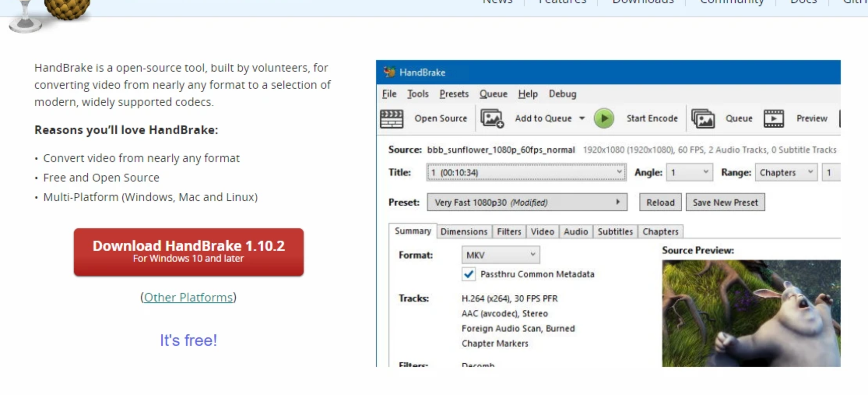The height and width of the screenshot is (395, 868).
Task: Open the Tools menu
Action: (418, 94)
